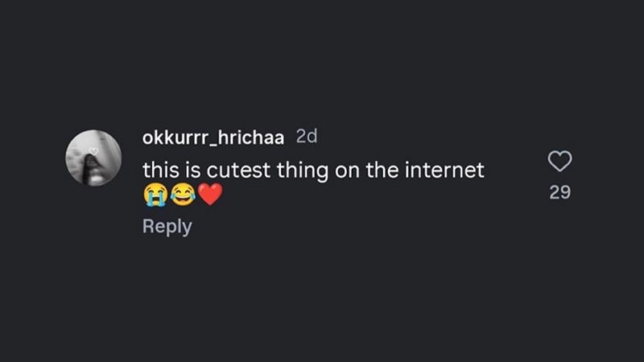This screenshot has width=644, height=362.
Task: Open the okkurrr_hrichaa username link
Action: coord(213,138)
